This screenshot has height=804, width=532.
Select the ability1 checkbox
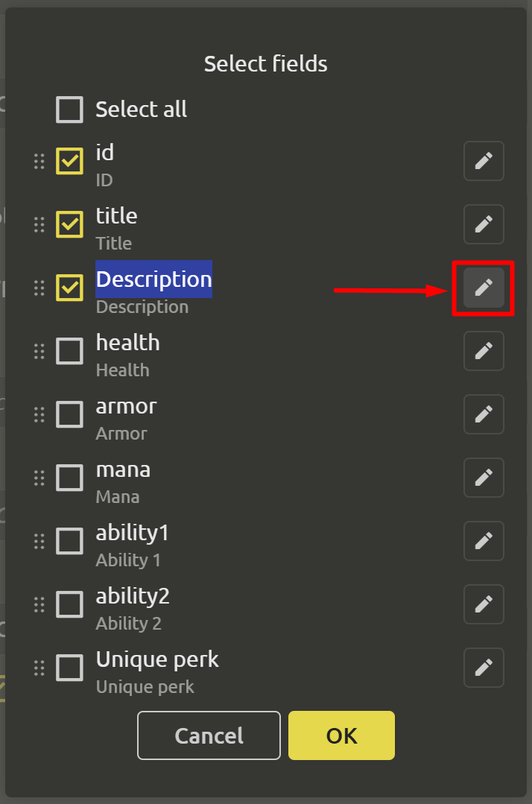tap(70, 541)
